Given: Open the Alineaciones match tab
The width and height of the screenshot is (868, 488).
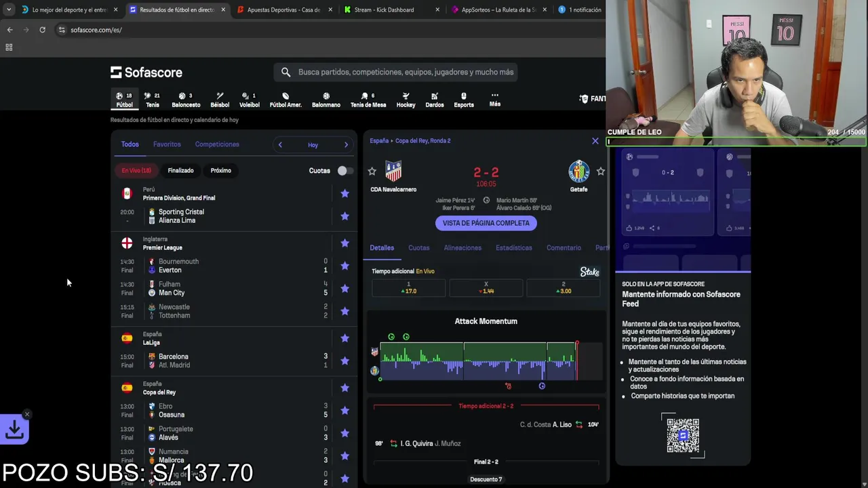Looking at the screenshot, I should (462, 248).
